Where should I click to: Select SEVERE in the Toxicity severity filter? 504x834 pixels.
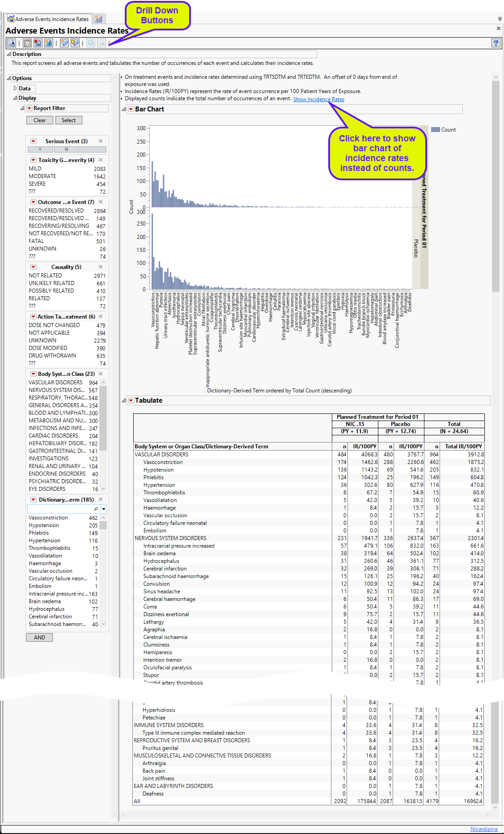click(37, 184)
